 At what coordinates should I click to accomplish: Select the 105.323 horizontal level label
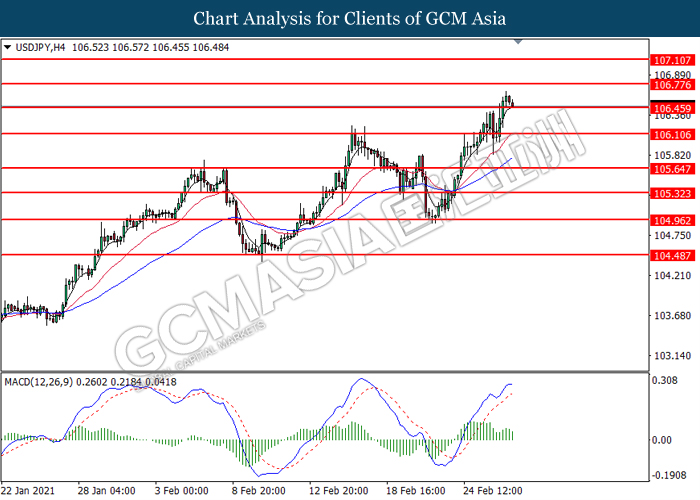tap(672, 192)
